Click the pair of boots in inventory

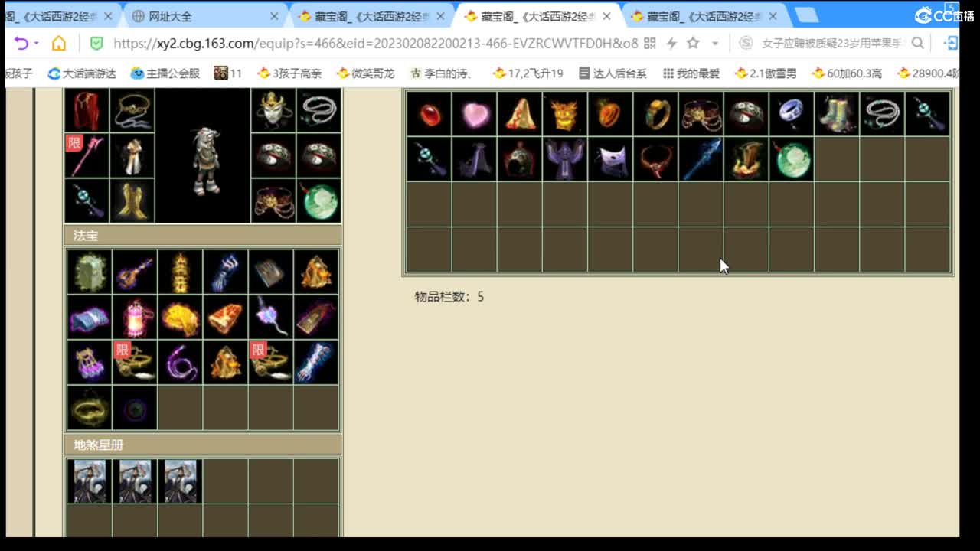coord(837,114)
